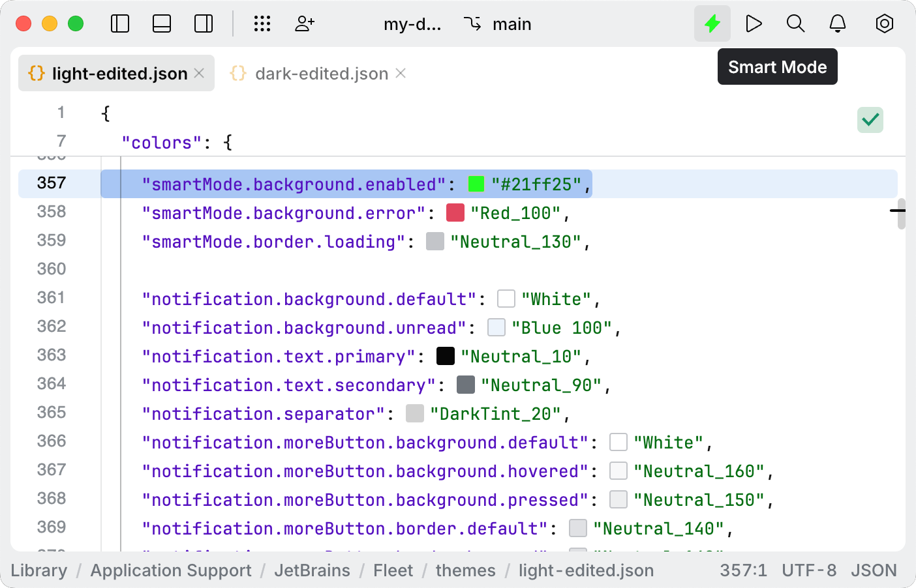Click the themes breadcrumb link

pyautogui.click(x=465, y=570)
